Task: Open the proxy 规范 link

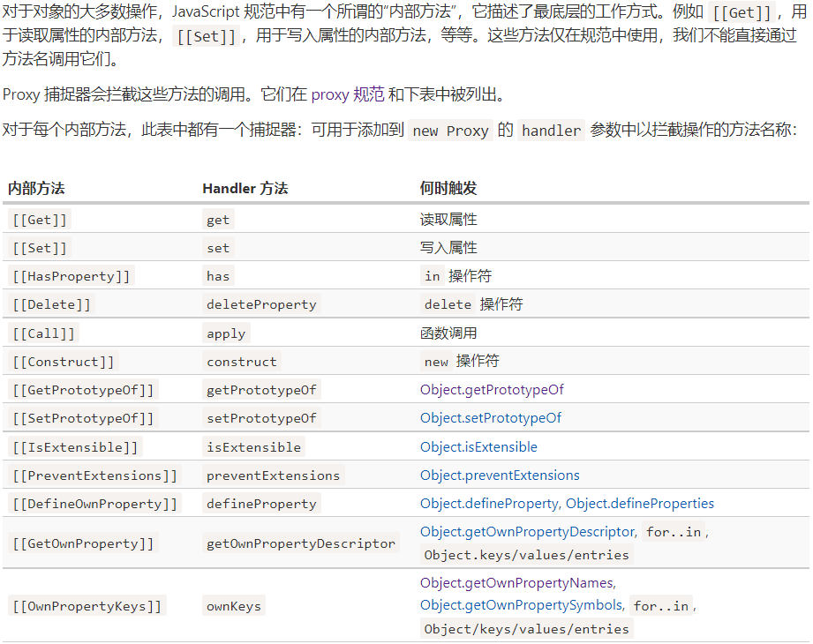Action: [348, 94]
